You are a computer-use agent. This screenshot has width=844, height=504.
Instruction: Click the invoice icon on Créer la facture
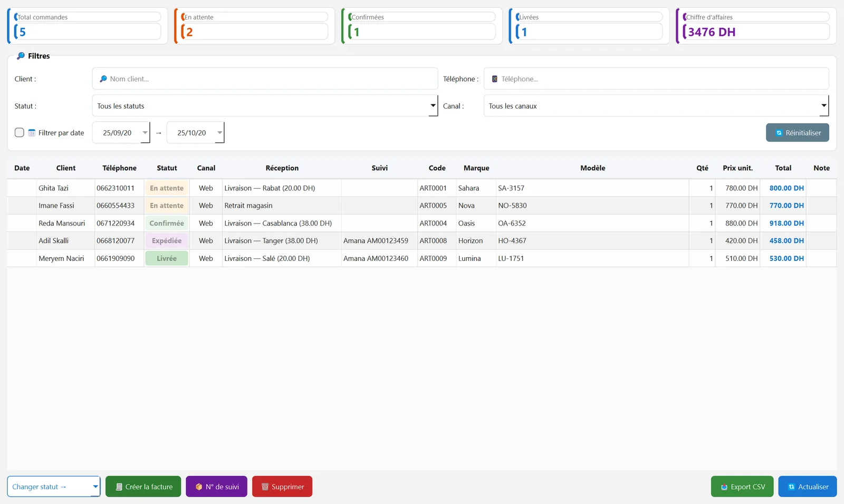tap(119, 487)
